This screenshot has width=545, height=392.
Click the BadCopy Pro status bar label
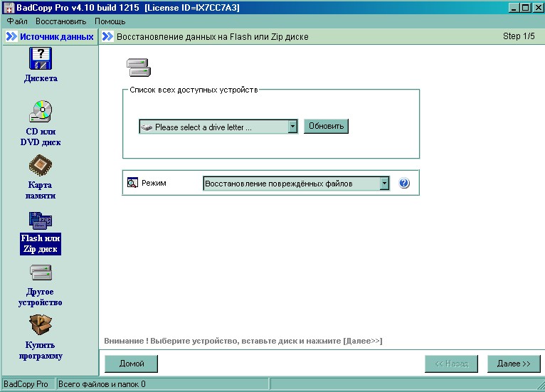click(x=26, y=384)
